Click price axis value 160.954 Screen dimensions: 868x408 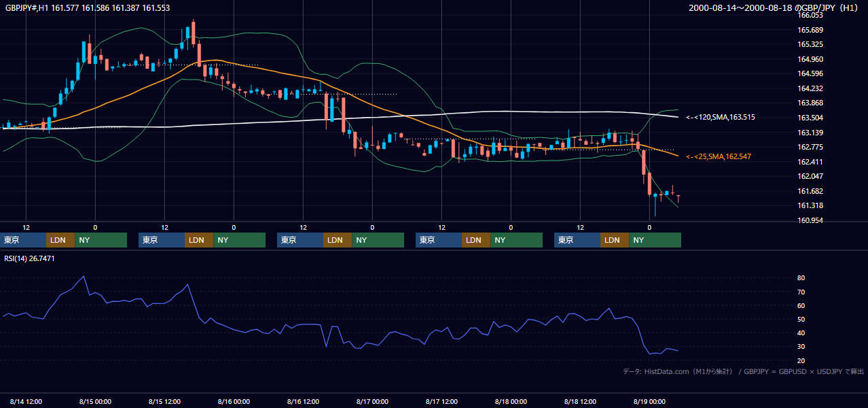[x=810, y=220]
